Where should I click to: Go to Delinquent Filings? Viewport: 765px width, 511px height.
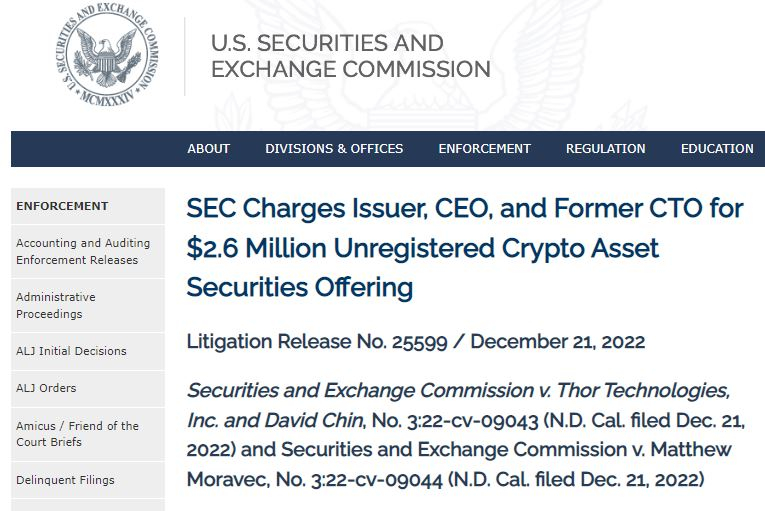[x=65, y=480]
